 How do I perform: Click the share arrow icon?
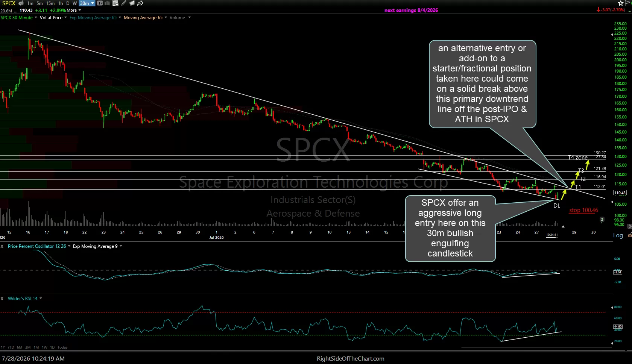tap(140, 3)
